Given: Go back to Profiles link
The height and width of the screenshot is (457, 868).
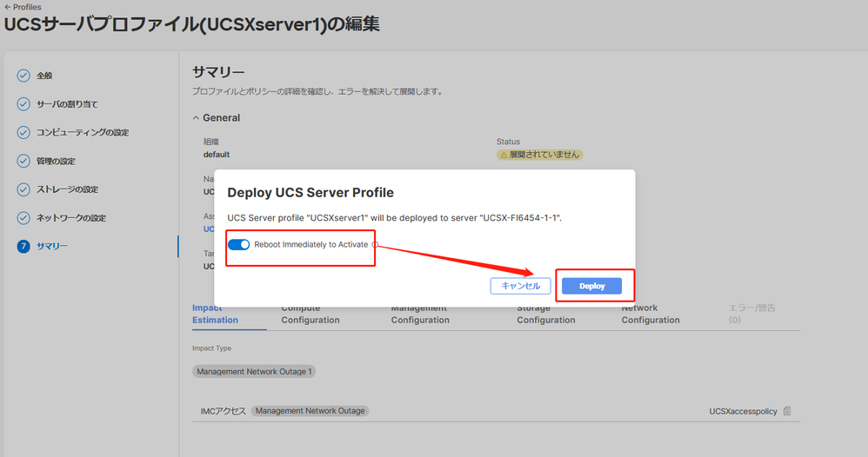Looking at the screenshot, I should (23, 7).
